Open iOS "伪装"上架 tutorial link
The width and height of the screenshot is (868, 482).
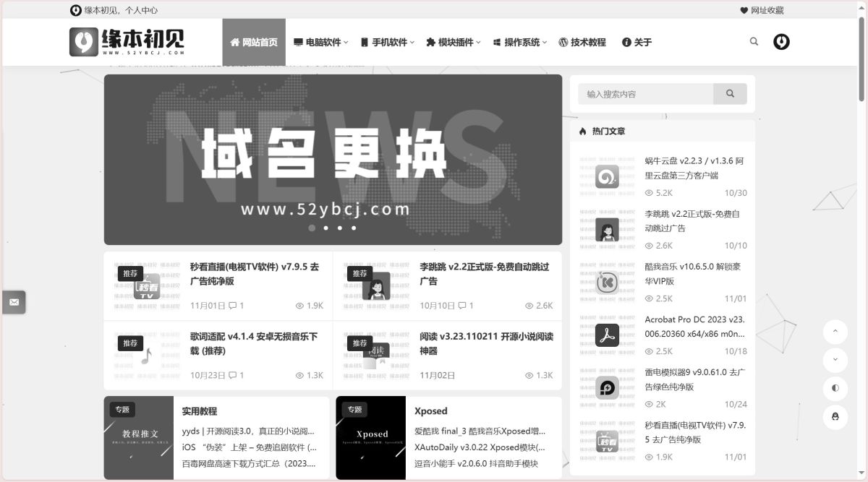coord(250,447)
